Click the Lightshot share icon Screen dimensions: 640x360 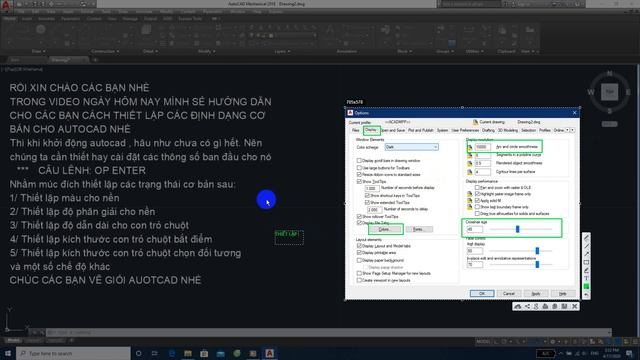pos(527,307)
